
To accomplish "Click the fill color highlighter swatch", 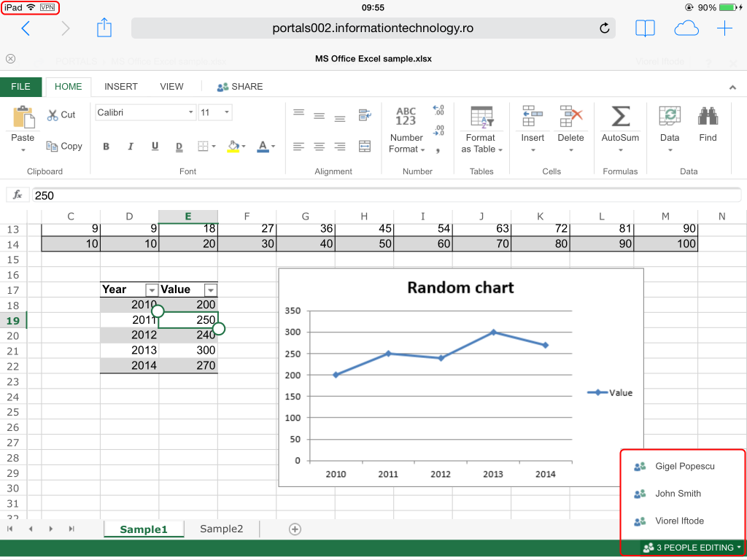I will tap(233, 147).
